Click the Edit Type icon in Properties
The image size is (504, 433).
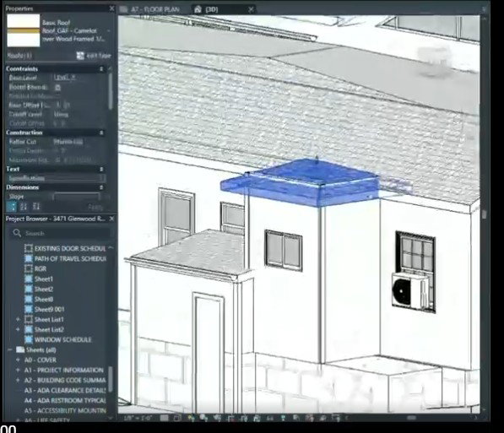click(x=80, y=56)
